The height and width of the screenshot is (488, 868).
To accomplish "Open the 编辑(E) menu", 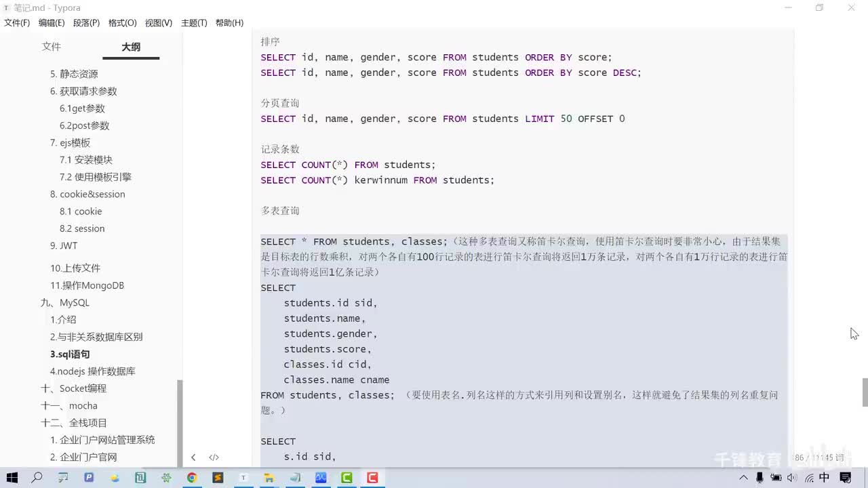I will click(52, 23).
